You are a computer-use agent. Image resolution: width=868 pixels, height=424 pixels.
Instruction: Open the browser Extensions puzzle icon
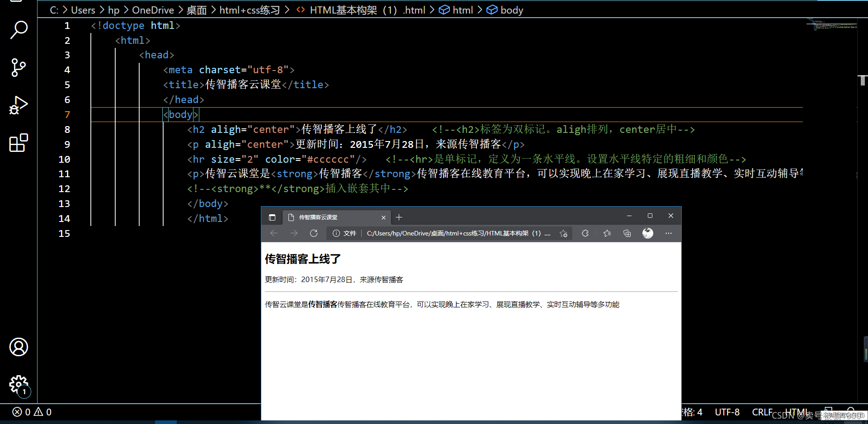pos(585,233)
